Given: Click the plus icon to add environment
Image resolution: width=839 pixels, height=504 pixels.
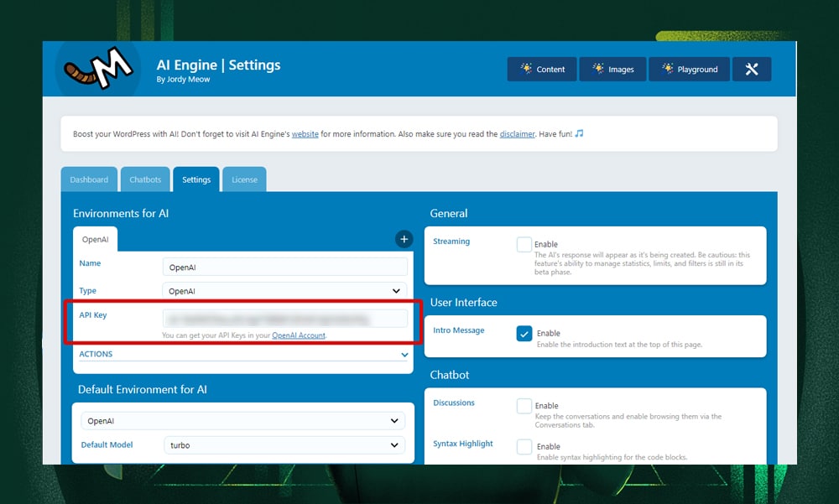Looking at the screenshot, I should click(x=404, y=240).
